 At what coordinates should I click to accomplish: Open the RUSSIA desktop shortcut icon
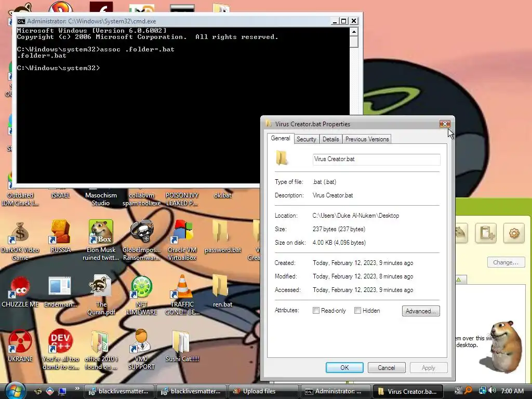(x=60, y=233)
